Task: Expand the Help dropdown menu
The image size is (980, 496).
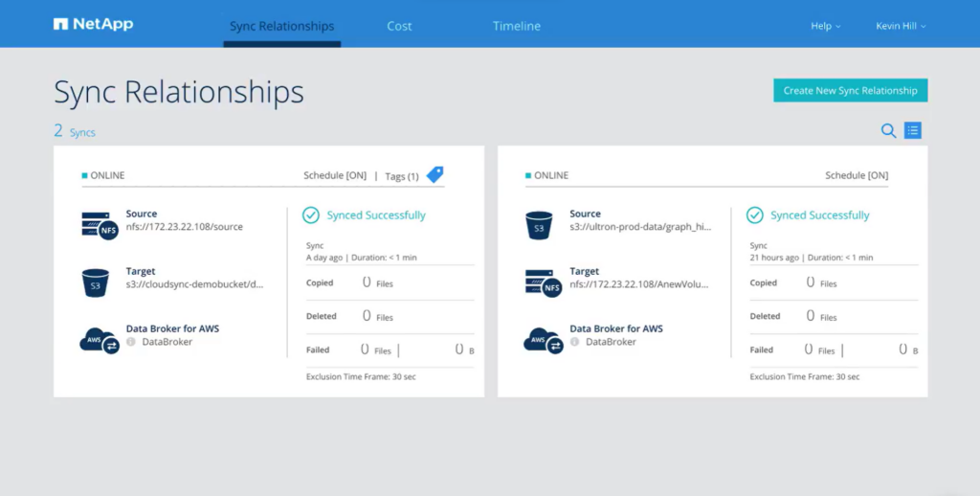Action: (x=826, y=26)
